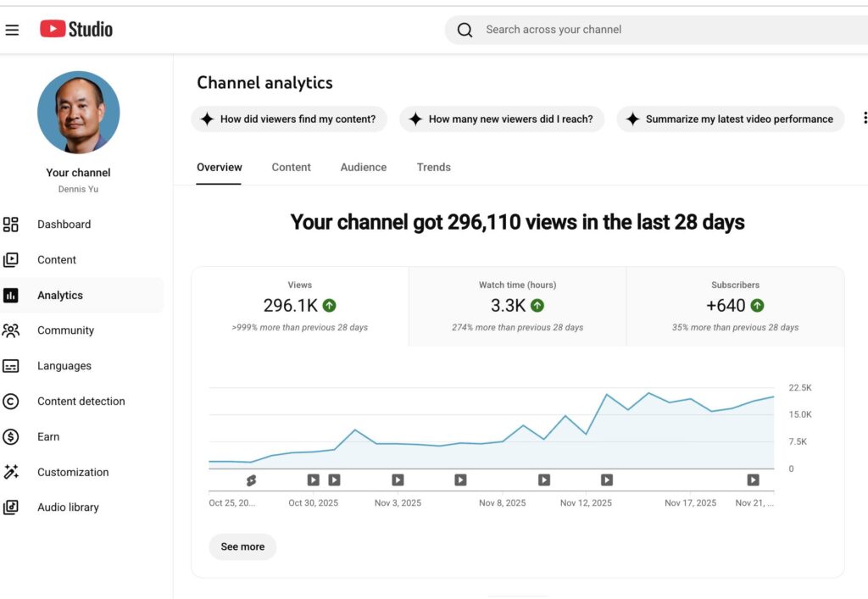This screenshot has height=599, width=868.
Task: Open Customization from the sidebar
Action: coord(73,473)
